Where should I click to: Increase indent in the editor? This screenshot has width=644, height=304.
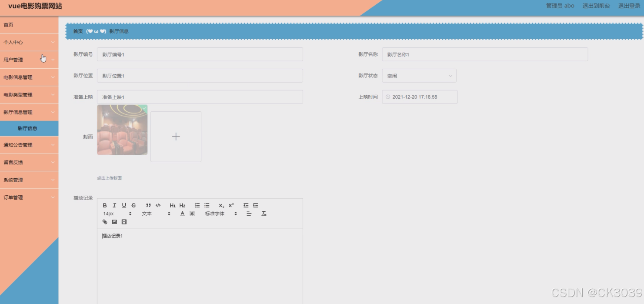point(255,205)
